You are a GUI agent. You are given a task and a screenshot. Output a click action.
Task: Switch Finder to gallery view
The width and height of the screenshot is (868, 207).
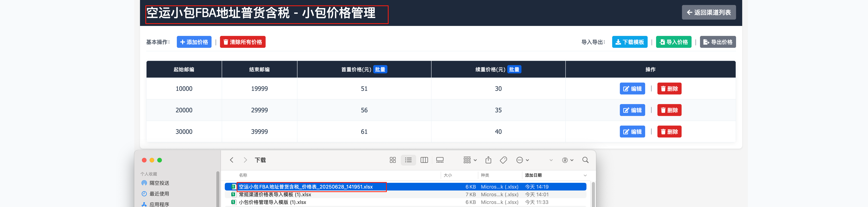(440, 160)
